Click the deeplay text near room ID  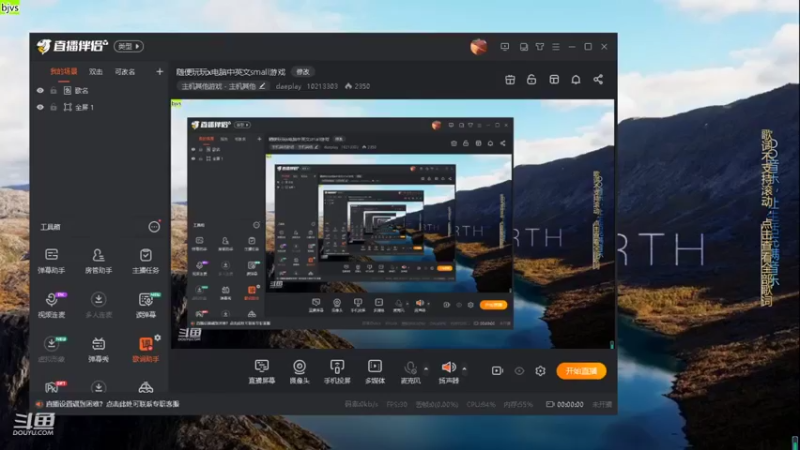click(x=288, y=86)
